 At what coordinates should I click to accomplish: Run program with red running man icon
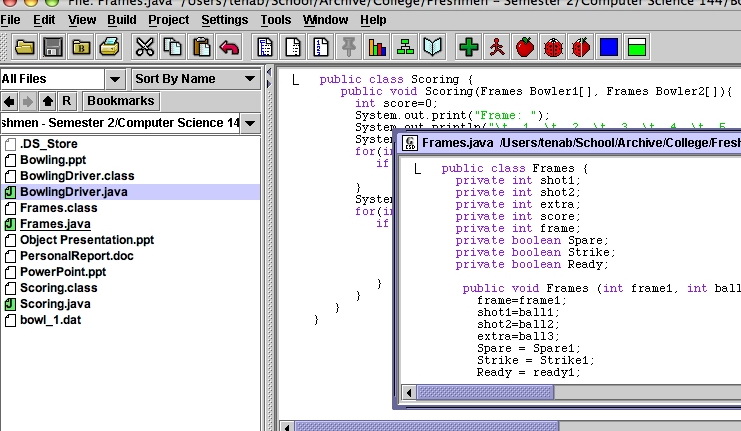point(496,47)
